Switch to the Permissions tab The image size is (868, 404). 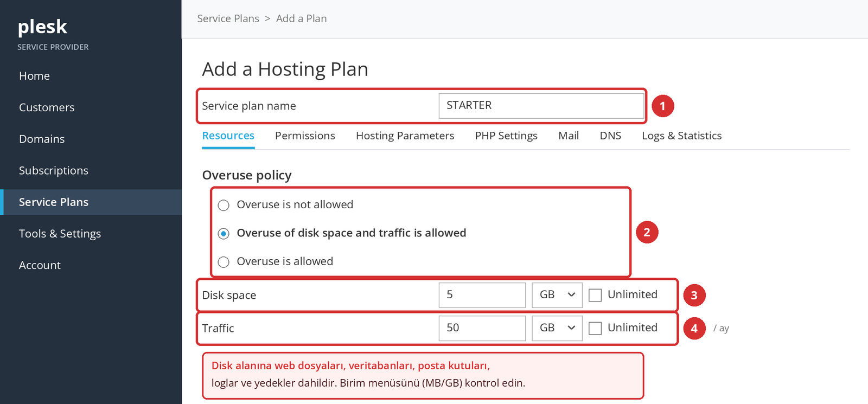[305, 136]
